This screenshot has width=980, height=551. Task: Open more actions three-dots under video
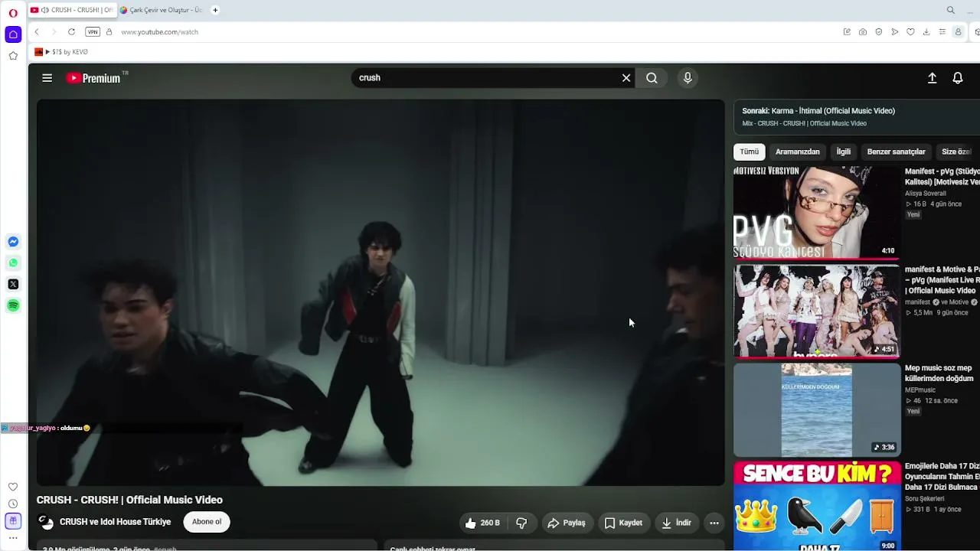point(714,523)
